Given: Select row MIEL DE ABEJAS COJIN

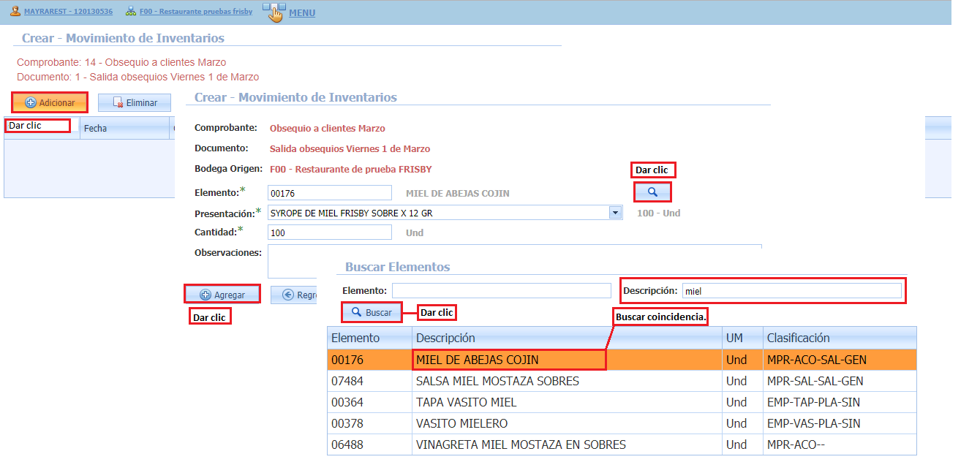Looking at the screenshot, I should coord(622,360).
